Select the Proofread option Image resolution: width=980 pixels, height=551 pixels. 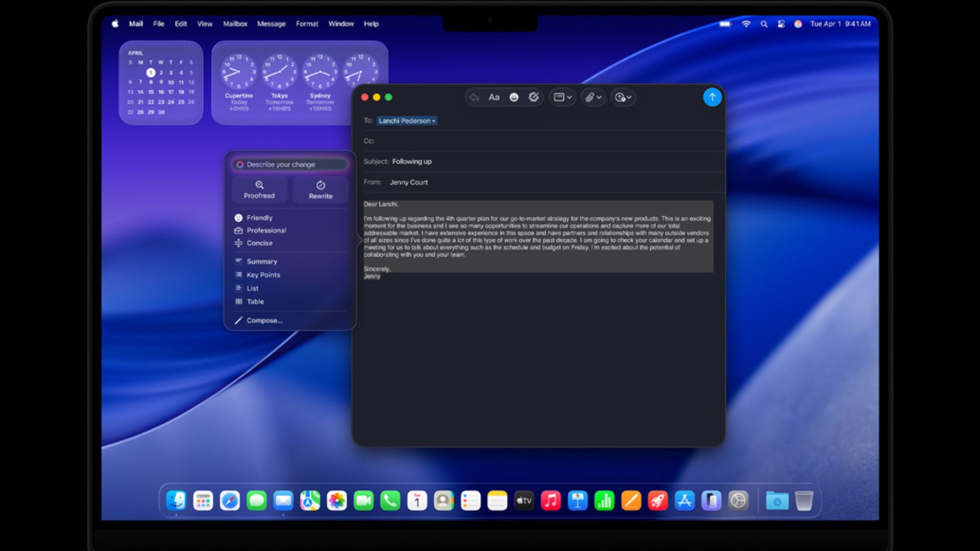coord(259,189)
